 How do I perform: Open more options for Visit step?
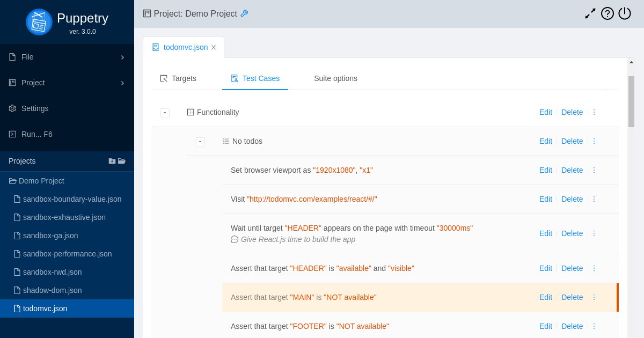click(x=594, y=199)
